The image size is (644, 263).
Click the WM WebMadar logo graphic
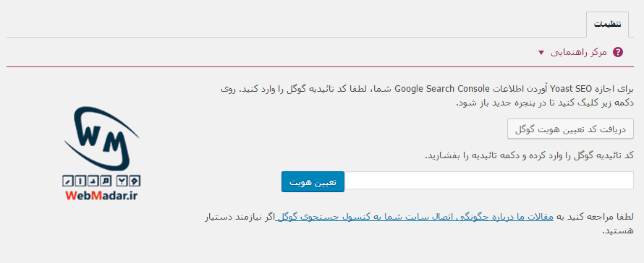[x=101, y=154]
